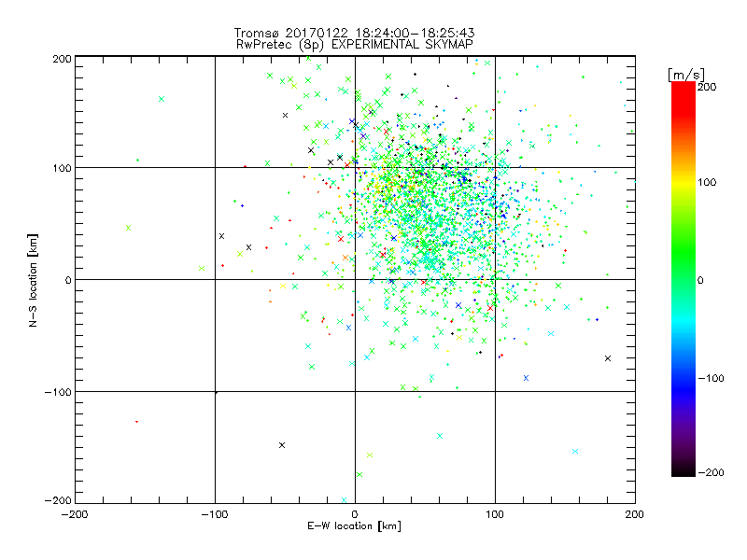Screen dimensions: 747x560
Task: Click the 'N-S location [km]' axis label
Action: click(33, 281)
